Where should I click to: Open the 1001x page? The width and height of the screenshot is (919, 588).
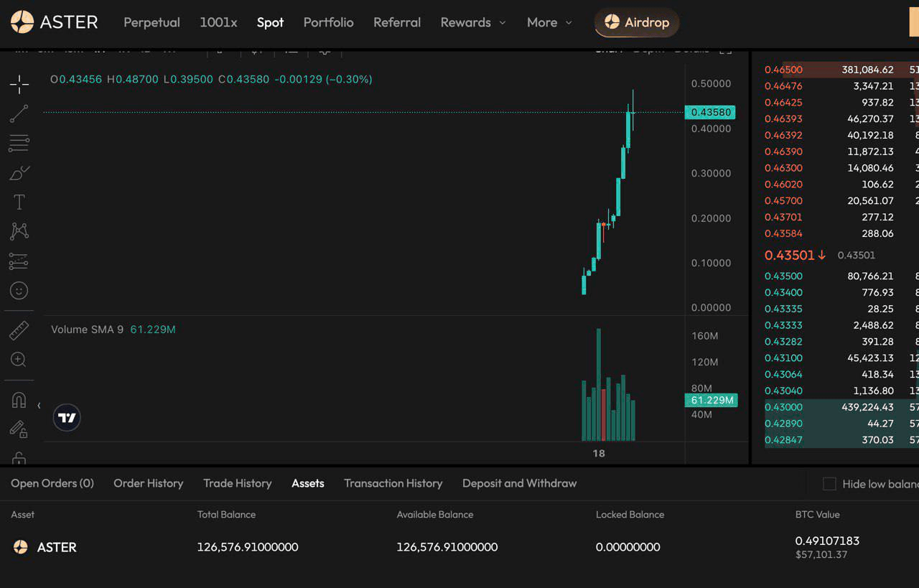point(218,22)
